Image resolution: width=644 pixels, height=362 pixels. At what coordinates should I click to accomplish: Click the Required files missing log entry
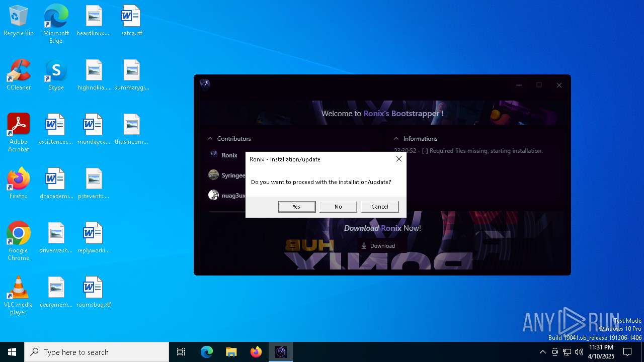[x=468, y=151]
